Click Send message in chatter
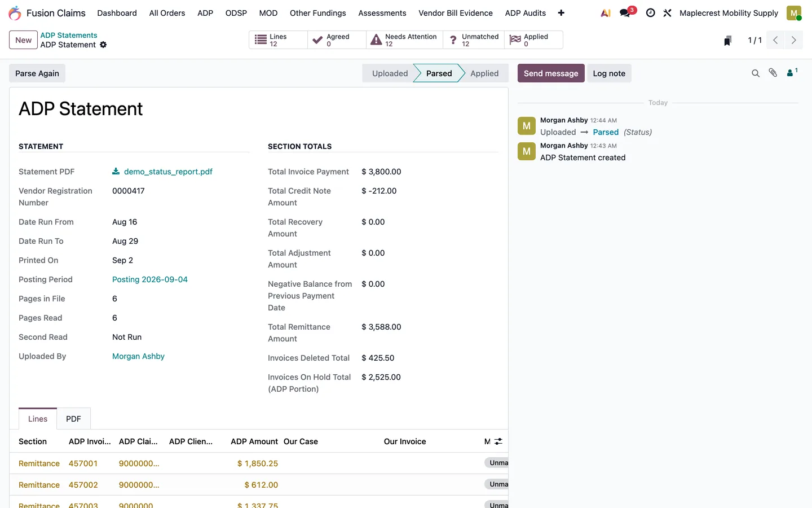812x508 pixels. pyautogui.click(x=551, y=73)
